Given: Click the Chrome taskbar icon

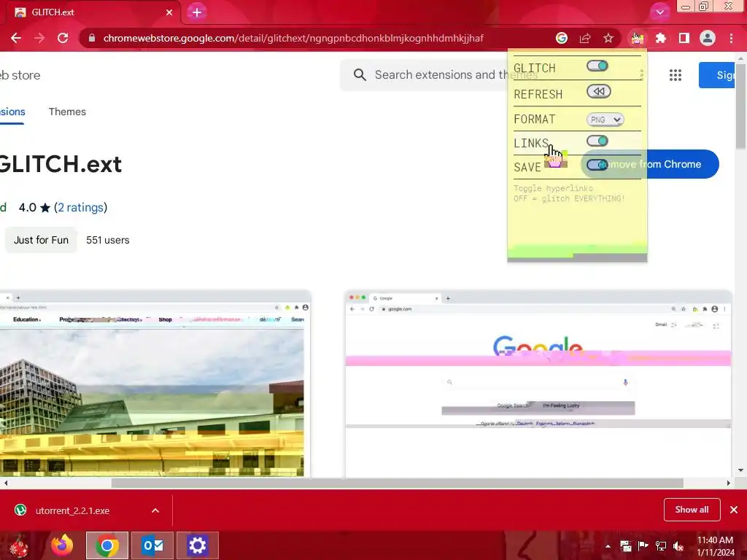Looking at the screenshot, I should click(x=107, y=545).
